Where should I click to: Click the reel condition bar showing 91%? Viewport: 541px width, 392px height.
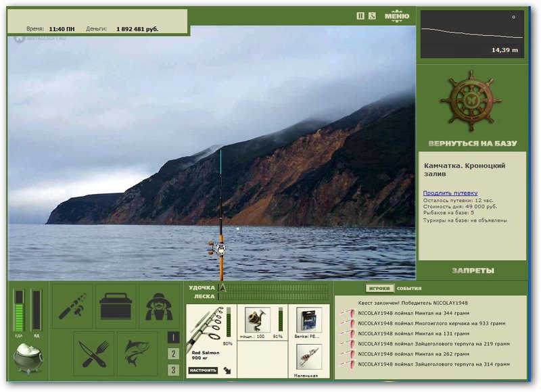pyautogui.click(x=280, y=320)
